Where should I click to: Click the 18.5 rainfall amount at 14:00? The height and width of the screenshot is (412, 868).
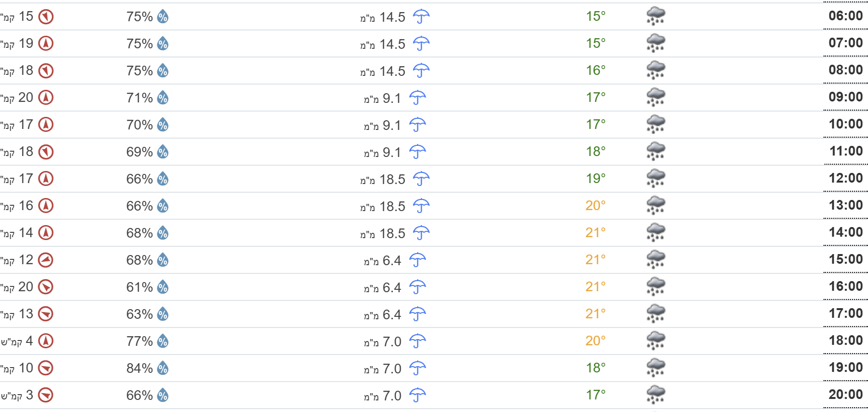[x=392, y=233]
